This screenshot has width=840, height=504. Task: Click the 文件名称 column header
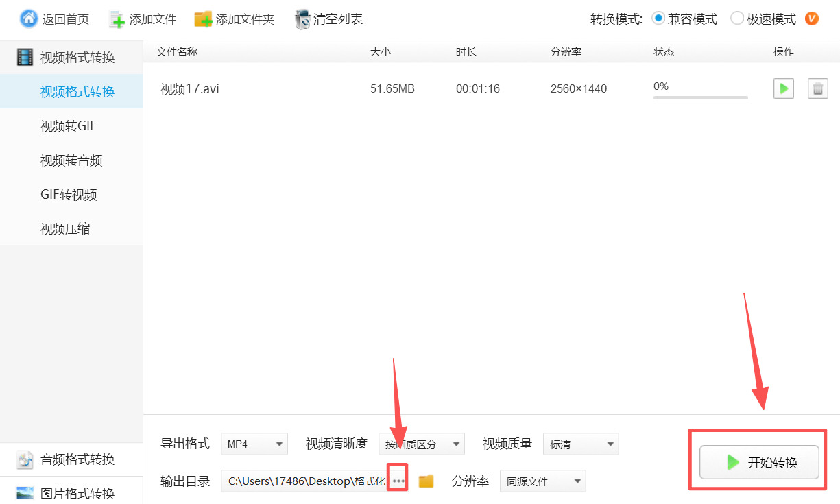177,52
